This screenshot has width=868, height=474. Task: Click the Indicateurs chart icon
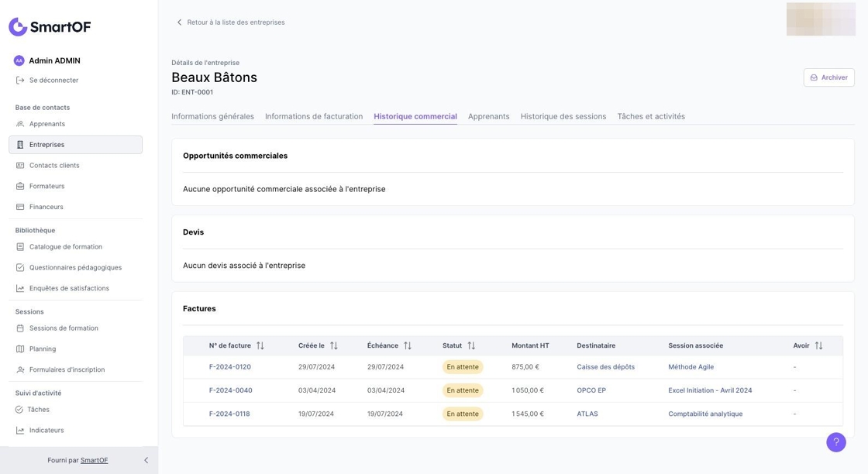click(x=21, y=431)
